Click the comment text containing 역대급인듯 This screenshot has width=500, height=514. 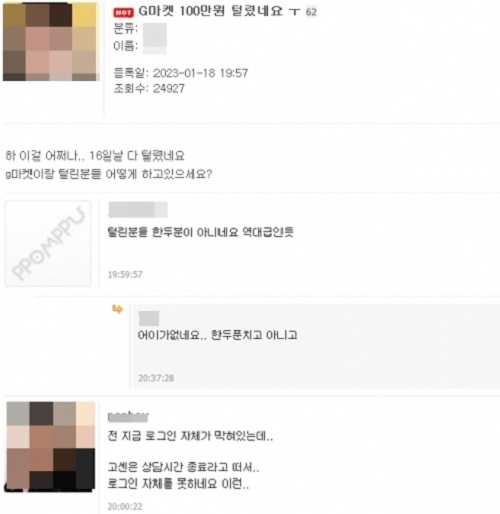click(200, 232)
